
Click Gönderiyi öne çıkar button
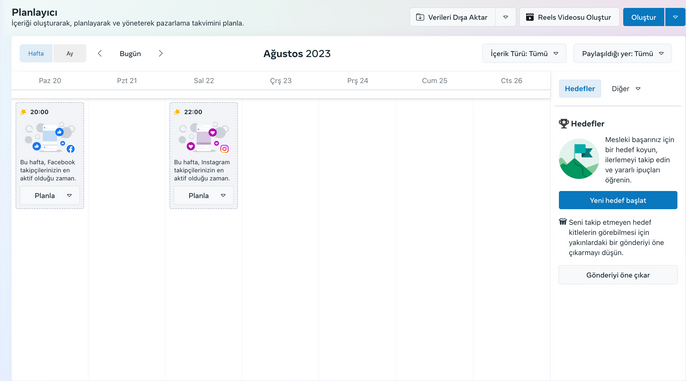[618, 275]
